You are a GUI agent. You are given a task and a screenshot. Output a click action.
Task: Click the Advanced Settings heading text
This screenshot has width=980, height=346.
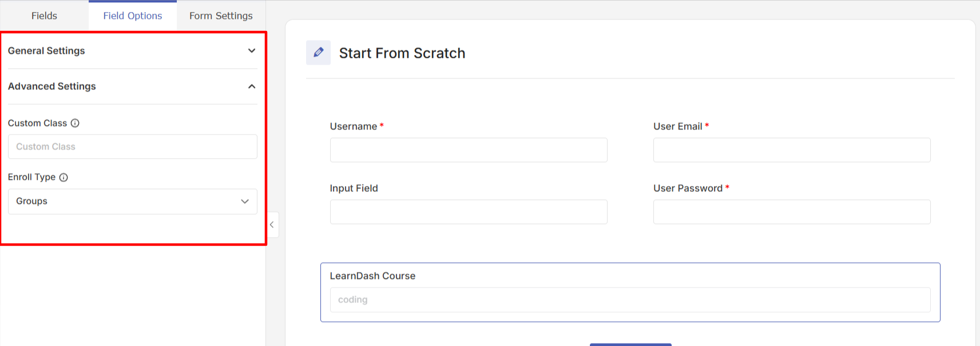click(x=52, y=86)
